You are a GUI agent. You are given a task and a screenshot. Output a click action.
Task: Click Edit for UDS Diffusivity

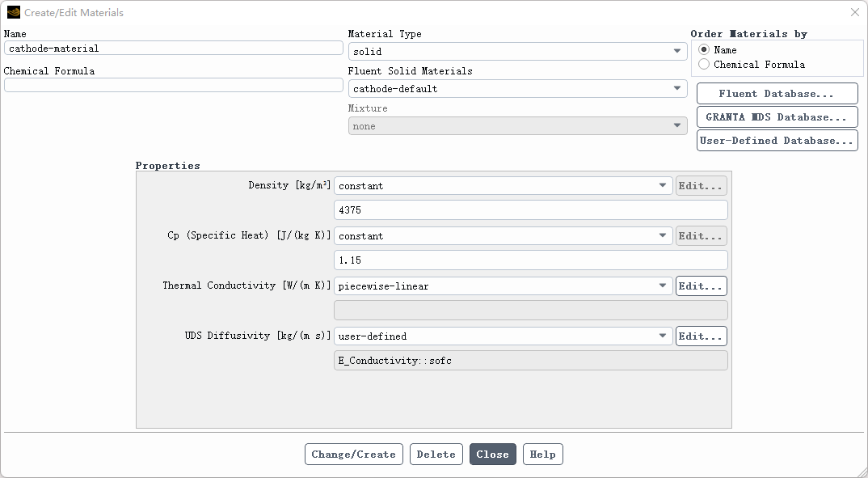point(701,336)
